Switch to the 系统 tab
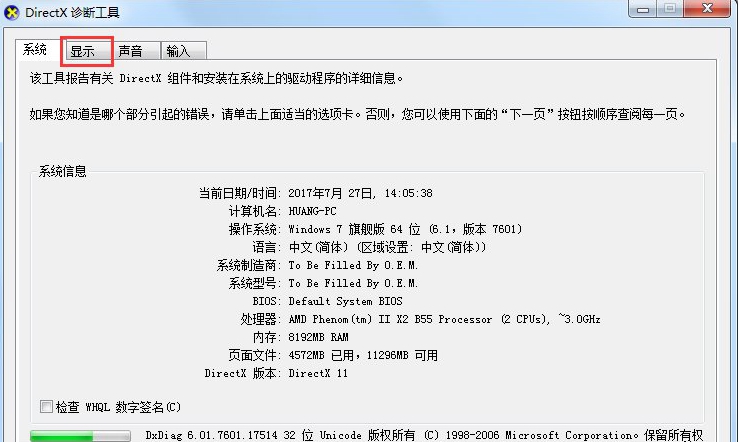The width and height of the screenshot is (738, 442). [x=35, y=49]
